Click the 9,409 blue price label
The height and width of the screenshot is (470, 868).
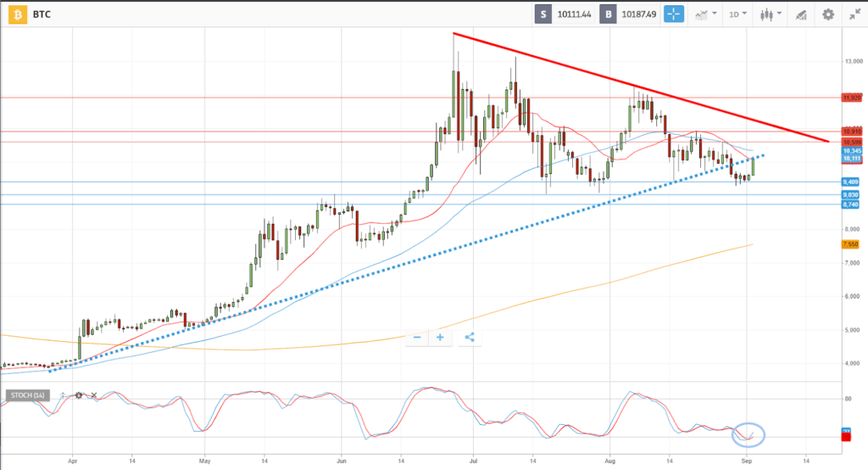tap(850, 182)
